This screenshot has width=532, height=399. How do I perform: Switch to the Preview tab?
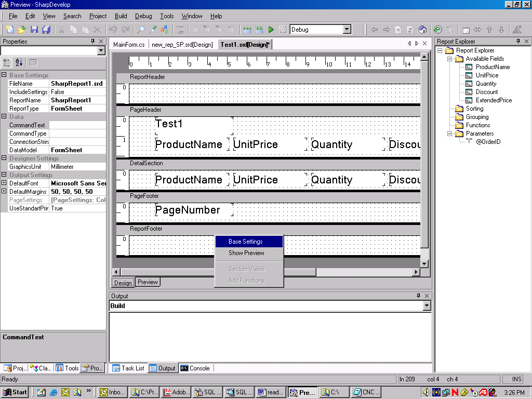pyautogui.click(x=148, y=282)
